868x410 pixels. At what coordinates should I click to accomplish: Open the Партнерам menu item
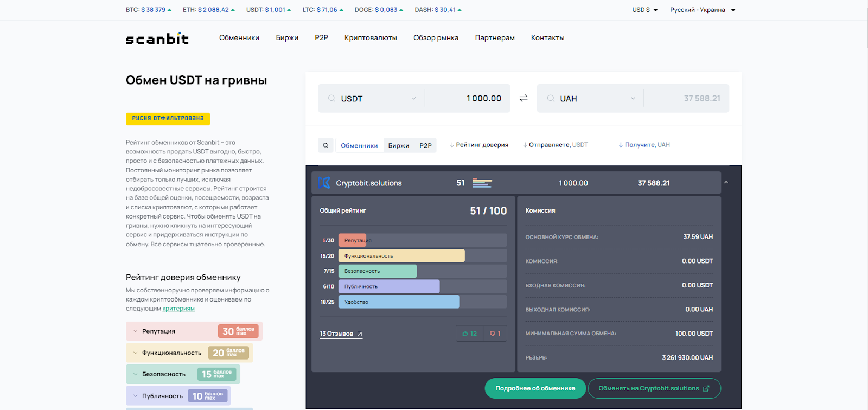pos(495,38)
